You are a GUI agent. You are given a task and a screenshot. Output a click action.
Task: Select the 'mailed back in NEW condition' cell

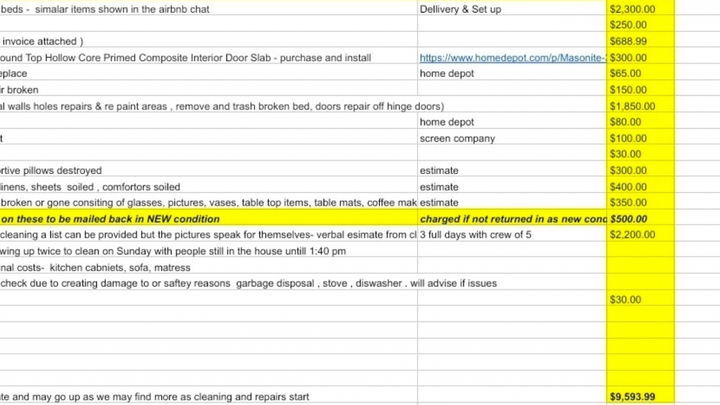pos(208,219)
